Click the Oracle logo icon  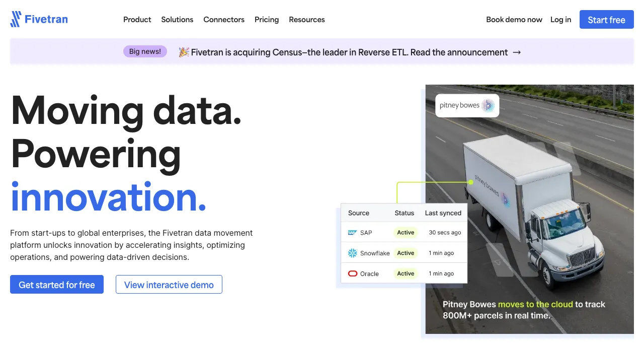click(352, 273)
